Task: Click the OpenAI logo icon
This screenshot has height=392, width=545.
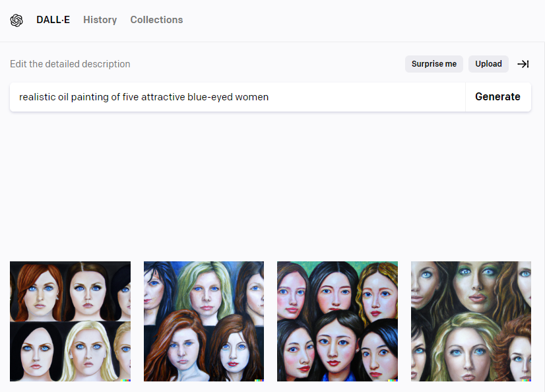Action: 16,20
